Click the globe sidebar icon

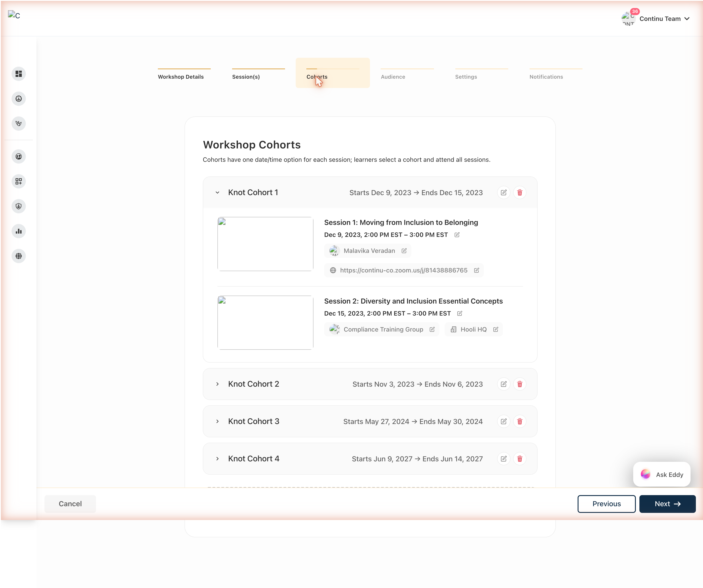pos(19,256)
